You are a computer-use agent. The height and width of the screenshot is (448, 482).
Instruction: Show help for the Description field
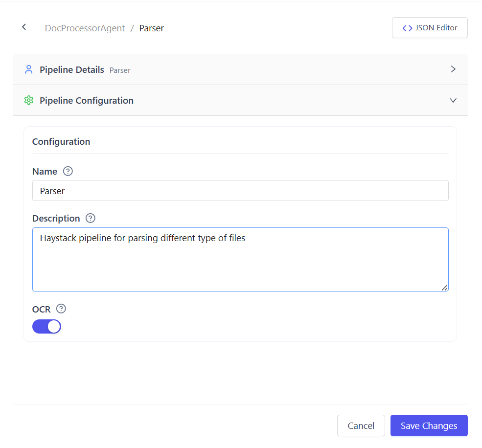pos(91,218)
